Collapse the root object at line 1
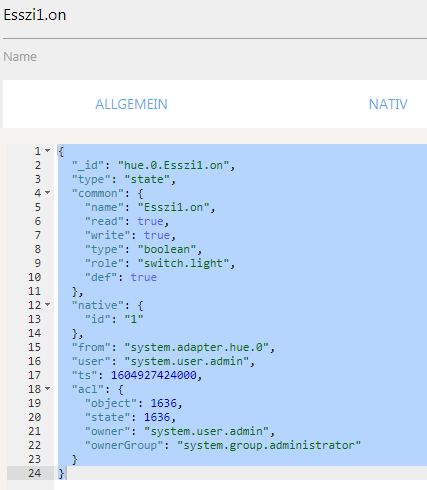Screen dimensions: 427x490 click(x=48, y=151)
